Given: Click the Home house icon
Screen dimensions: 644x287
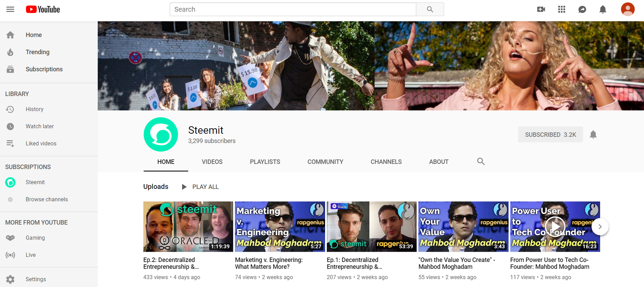Looking at the screenshot, I should (x=10, y=35).
